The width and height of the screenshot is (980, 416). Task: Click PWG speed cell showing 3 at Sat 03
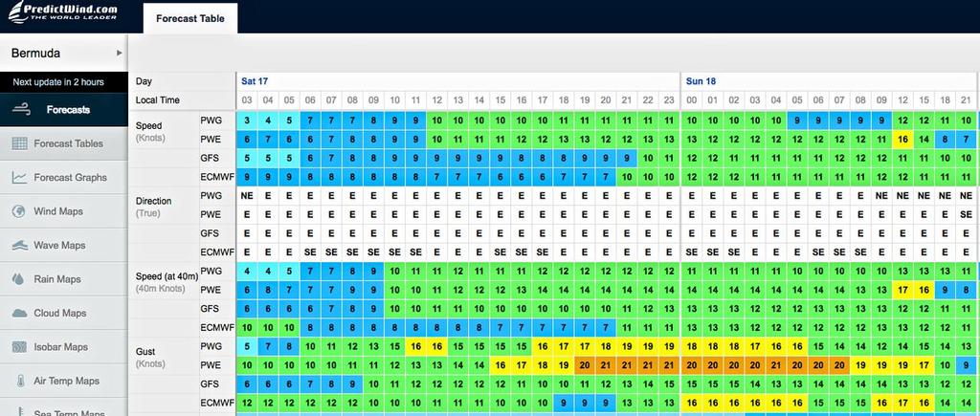247,120
